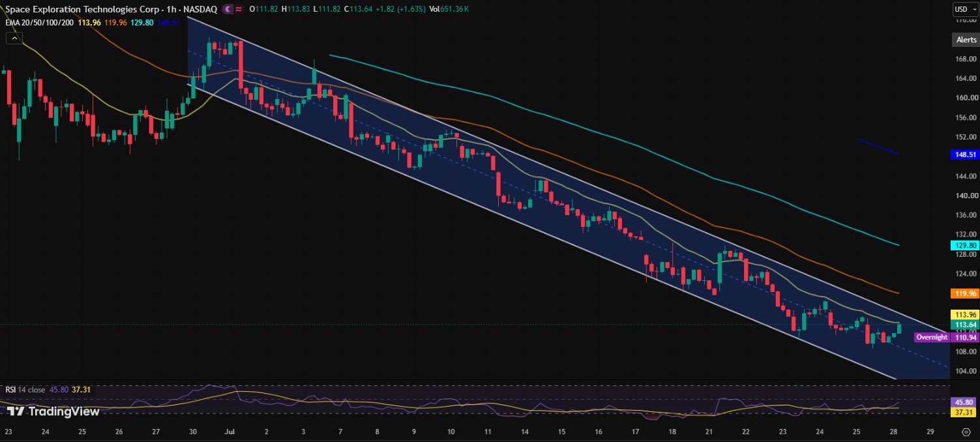This screenshot has height=442, width=980.
Task: Click the 148.51 EMA 200 price label
Action: point(965,155)
